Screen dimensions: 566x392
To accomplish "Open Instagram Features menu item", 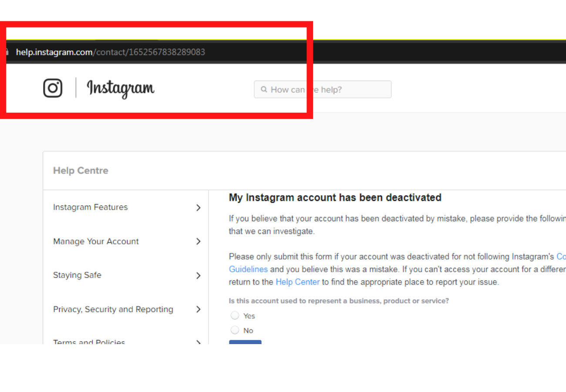I will coord(91,207).
